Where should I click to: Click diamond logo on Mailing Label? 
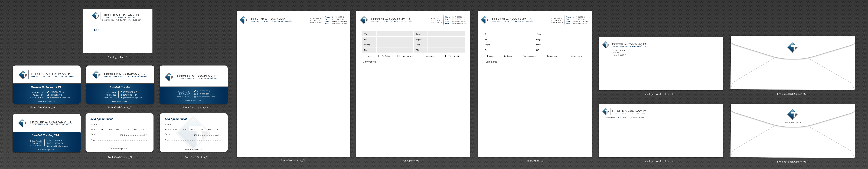click(x=96, y=15)
